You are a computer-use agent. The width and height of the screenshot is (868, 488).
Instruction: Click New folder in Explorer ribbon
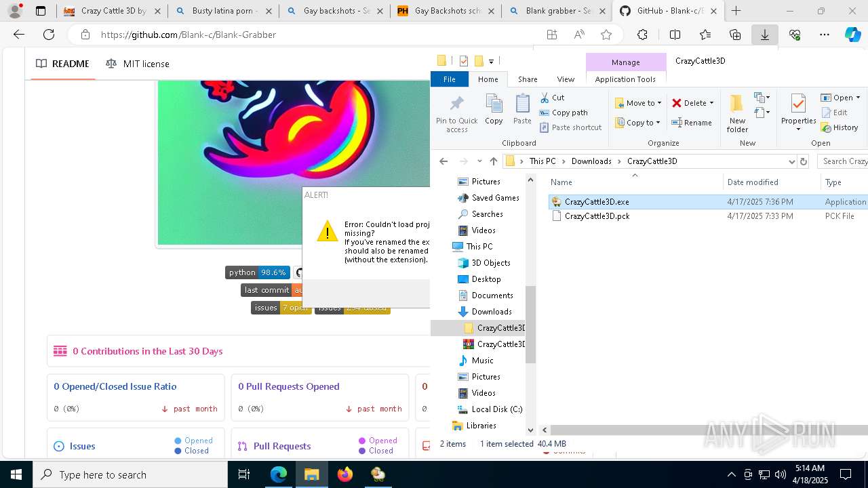click(737, 113)
